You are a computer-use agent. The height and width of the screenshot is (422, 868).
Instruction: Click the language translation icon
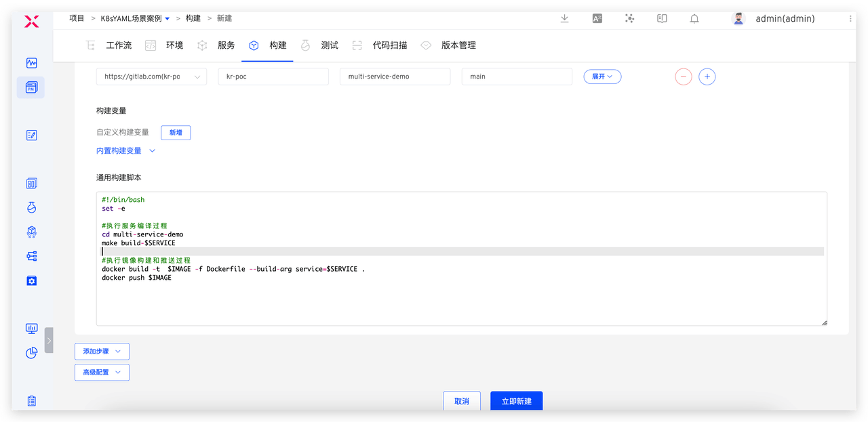coord(597,19)
